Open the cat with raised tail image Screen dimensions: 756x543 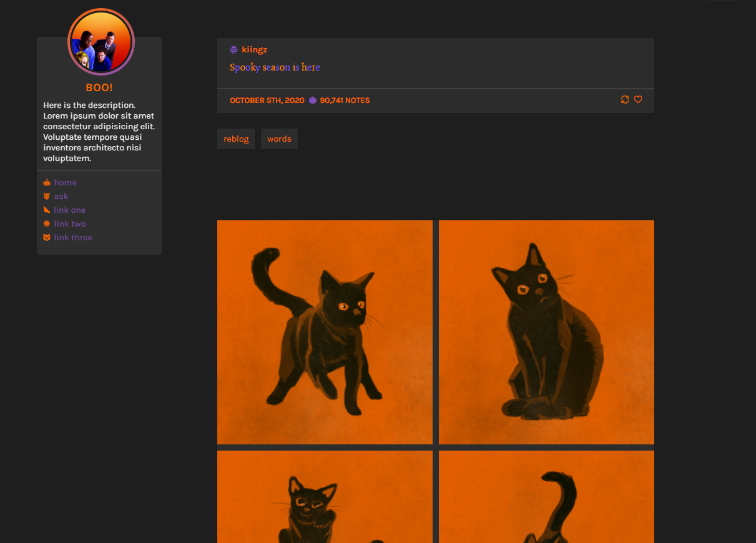pyautogui.click(x=325, y=332)
